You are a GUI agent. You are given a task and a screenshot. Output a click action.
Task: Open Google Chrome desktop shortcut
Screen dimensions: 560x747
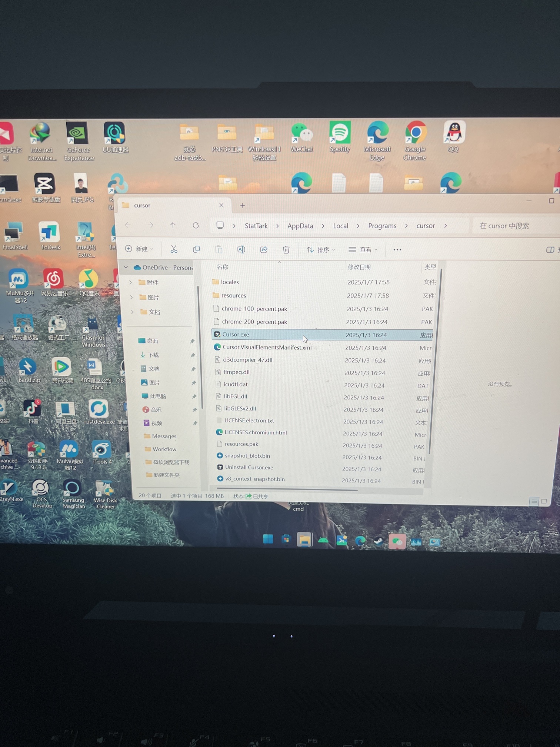coord(415,141)
